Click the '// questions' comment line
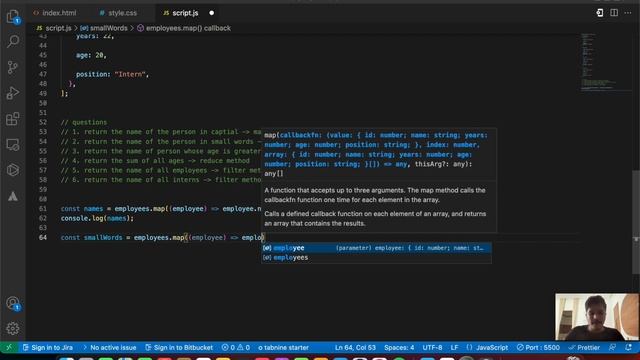This screenshot has height=360, width=640. tap(84, 122)
